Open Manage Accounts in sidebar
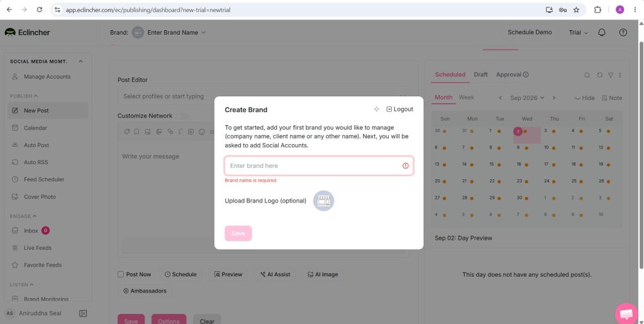The image size is (644, 324). [48, 76]
